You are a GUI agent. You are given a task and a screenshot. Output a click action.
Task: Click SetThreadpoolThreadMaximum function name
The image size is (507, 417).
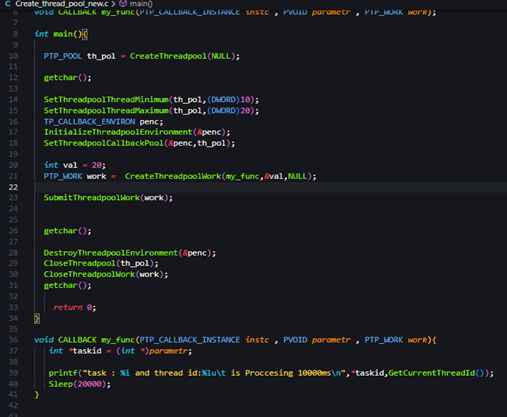click(x=106, y=111)
